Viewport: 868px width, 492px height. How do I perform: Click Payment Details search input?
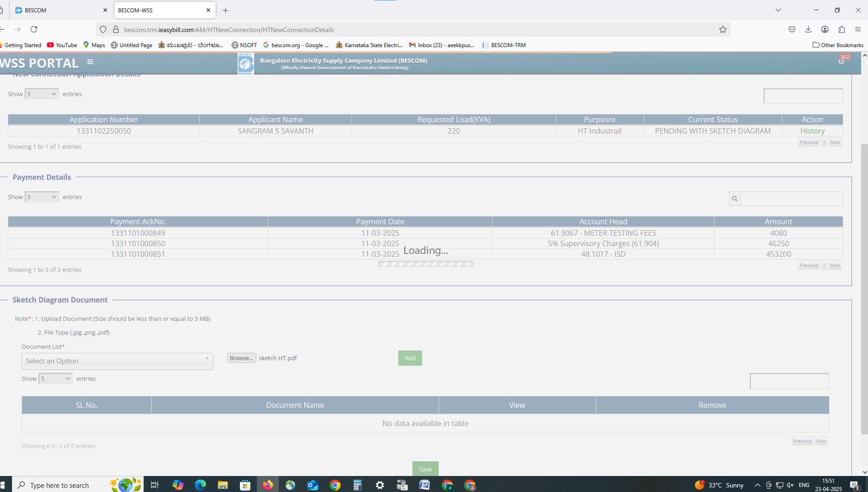(792, 199)
